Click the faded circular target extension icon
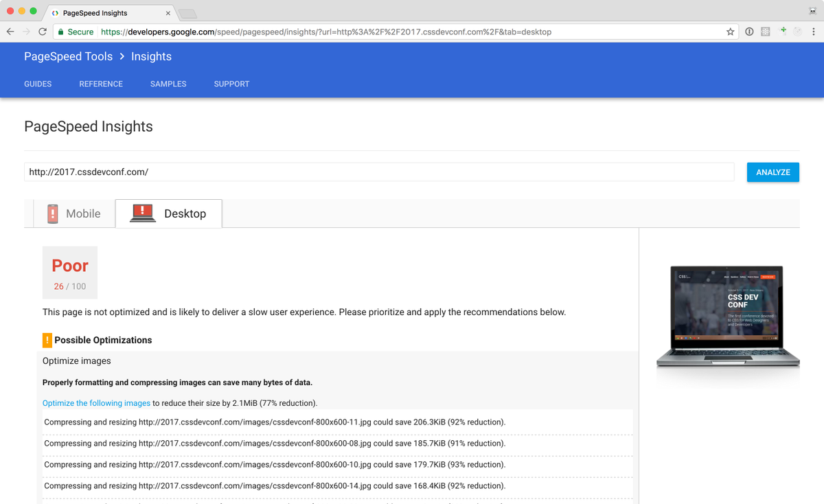 click(x=798, y=32)
